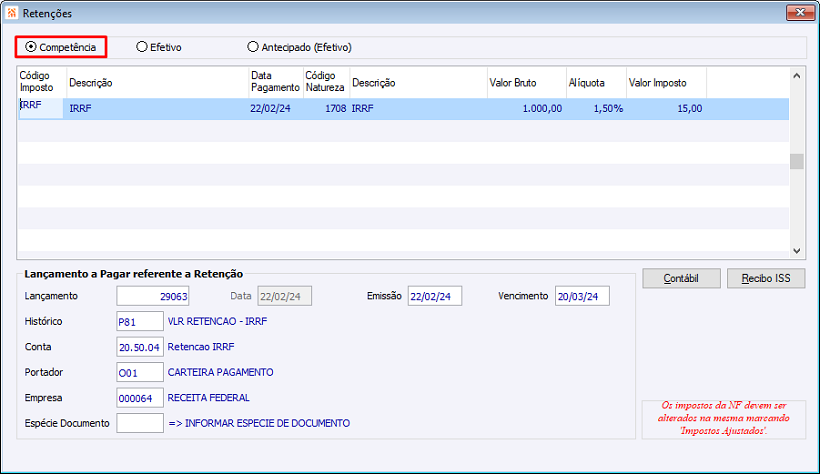
Task: Open the Recibo ISS button
Action: 766,278
